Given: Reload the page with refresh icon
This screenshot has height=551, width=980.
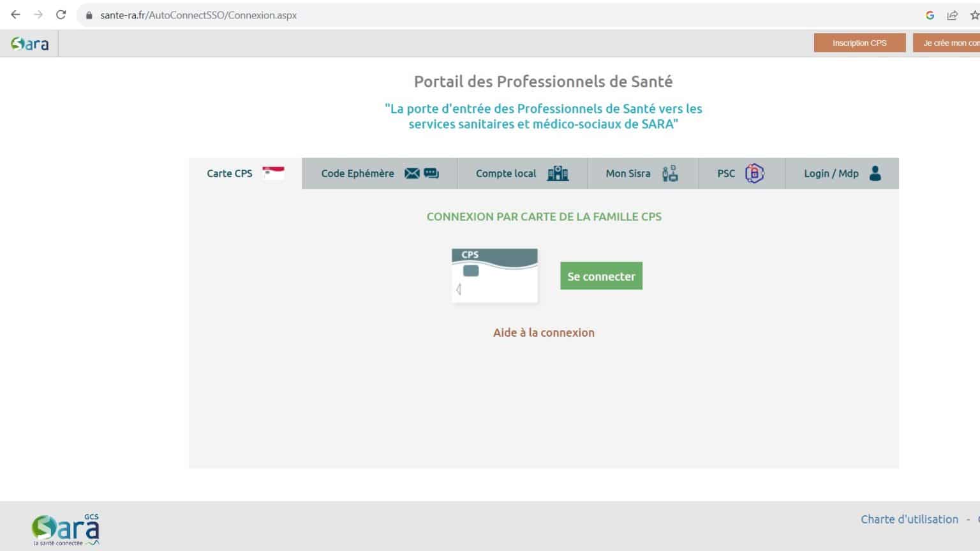Looking at the screenshot, I should tap(61, 15).
